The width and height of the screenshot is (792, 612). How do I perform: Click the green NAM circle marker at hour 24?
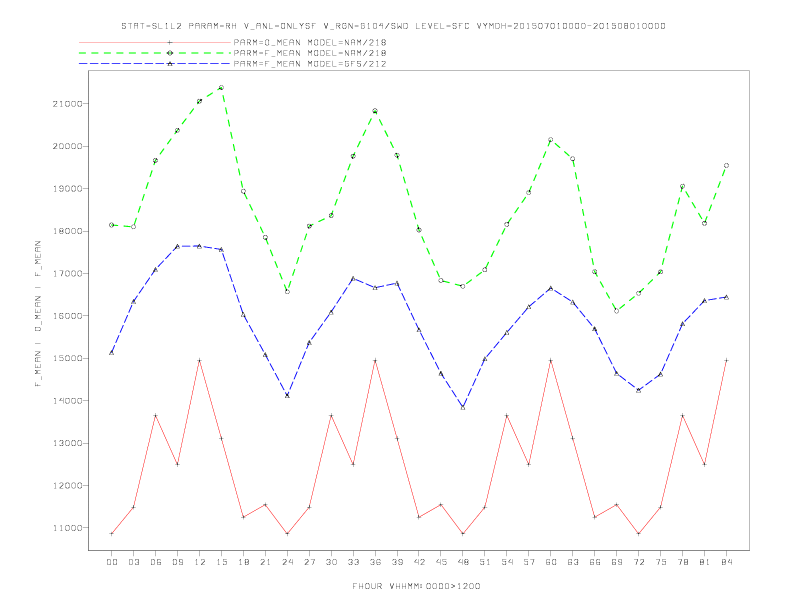point(287,292)
